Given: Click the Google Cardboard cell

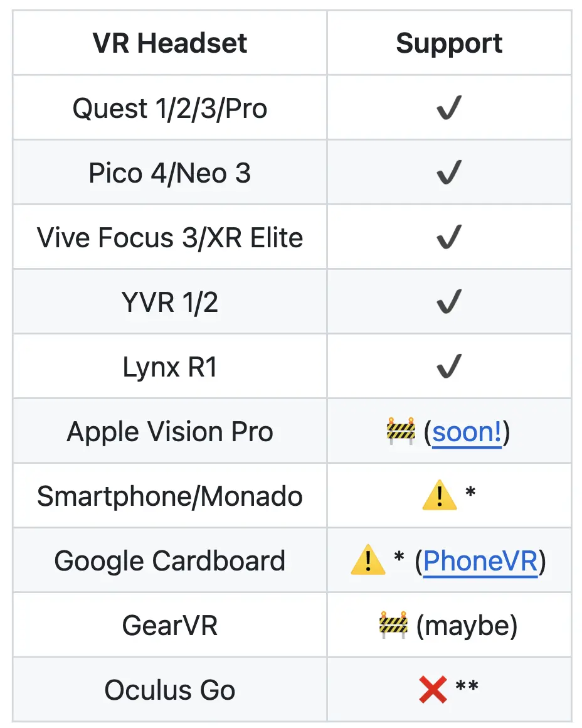Looking at the screenshot, I should tap(170, 561).
